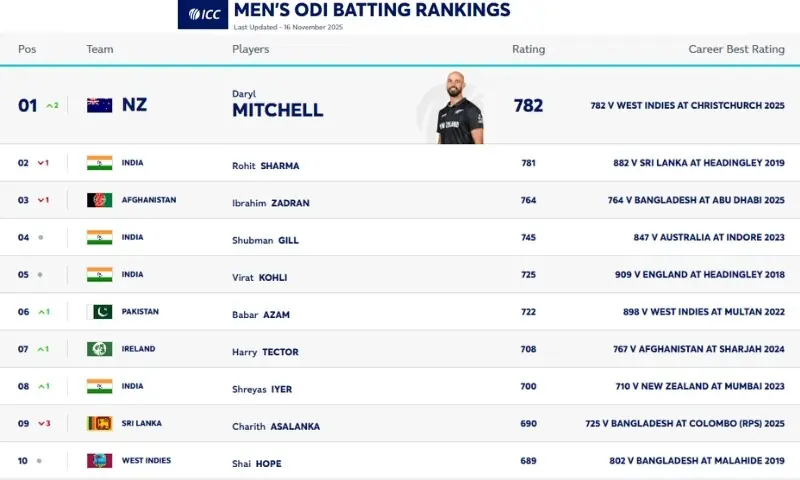Click the West Indies flag icon

99,461
